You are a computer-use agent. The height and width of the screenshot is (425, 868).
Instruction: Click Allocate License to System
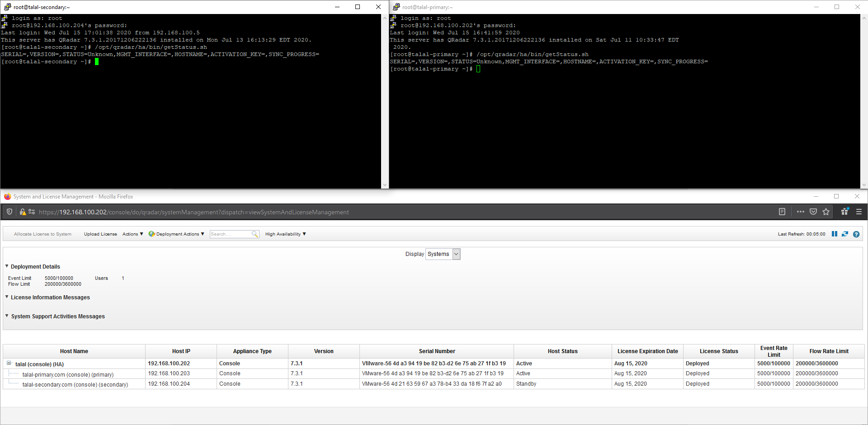click(42, 234)
